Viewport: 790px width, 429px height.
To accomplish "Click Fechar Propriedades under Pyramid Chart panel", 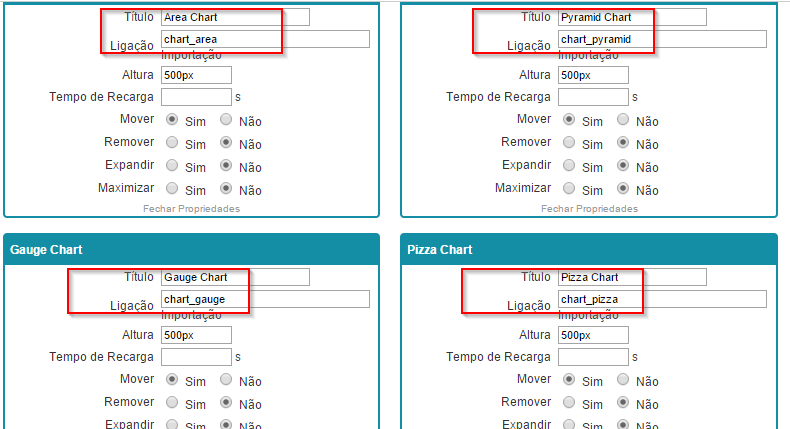I will [589, 208].
